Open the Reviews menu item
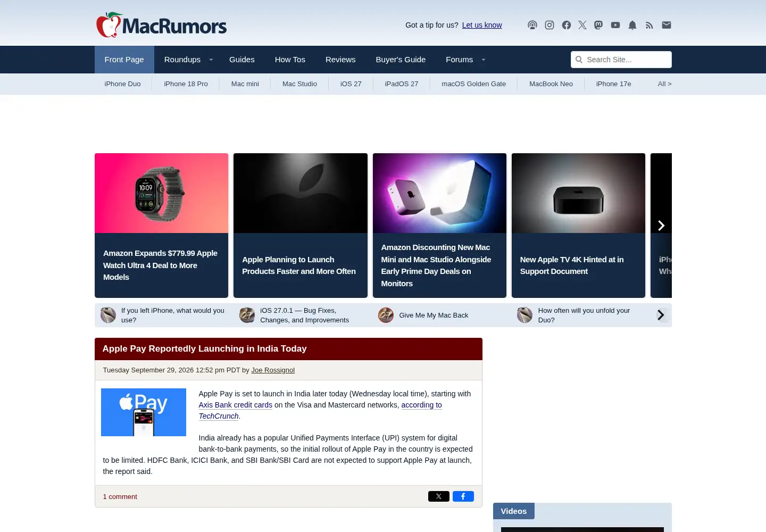Image resolution: width=766 pixels, height=532 pixels. pyautogui.click(x=340, y=60)
